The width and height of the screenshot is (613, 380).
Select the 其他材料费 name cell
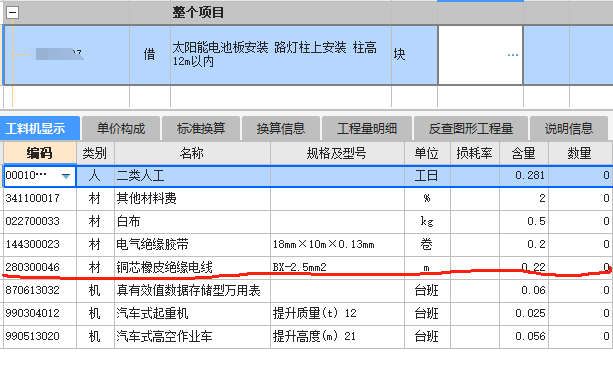click(x=192, y=199)
